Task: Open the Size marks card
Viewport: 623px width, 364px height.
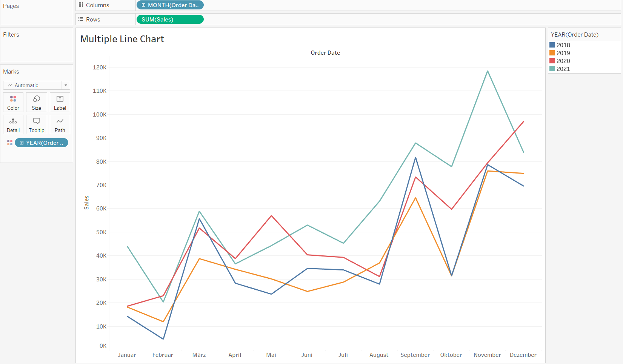Action: pyautogui.click(x=37, y=102)
